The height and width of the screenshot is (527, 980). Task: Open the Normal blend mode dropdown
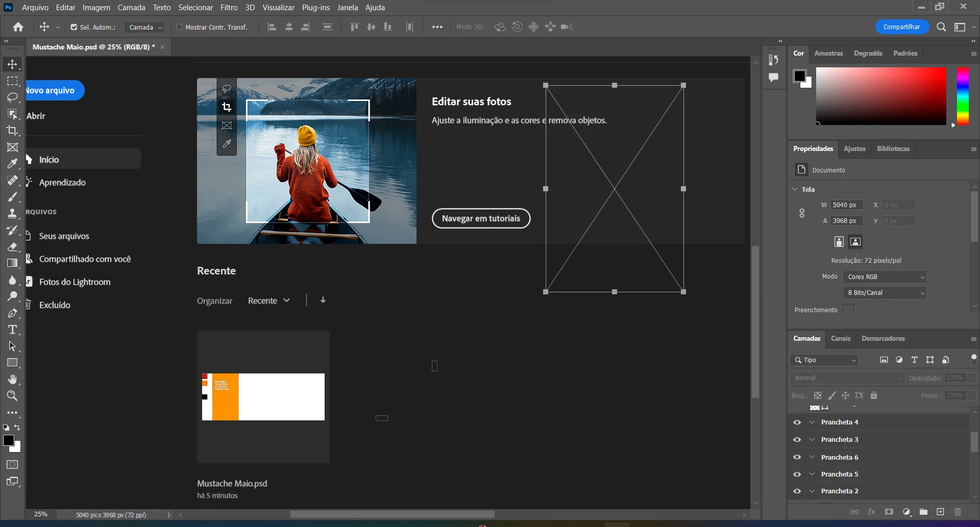(x=847, y=378)
